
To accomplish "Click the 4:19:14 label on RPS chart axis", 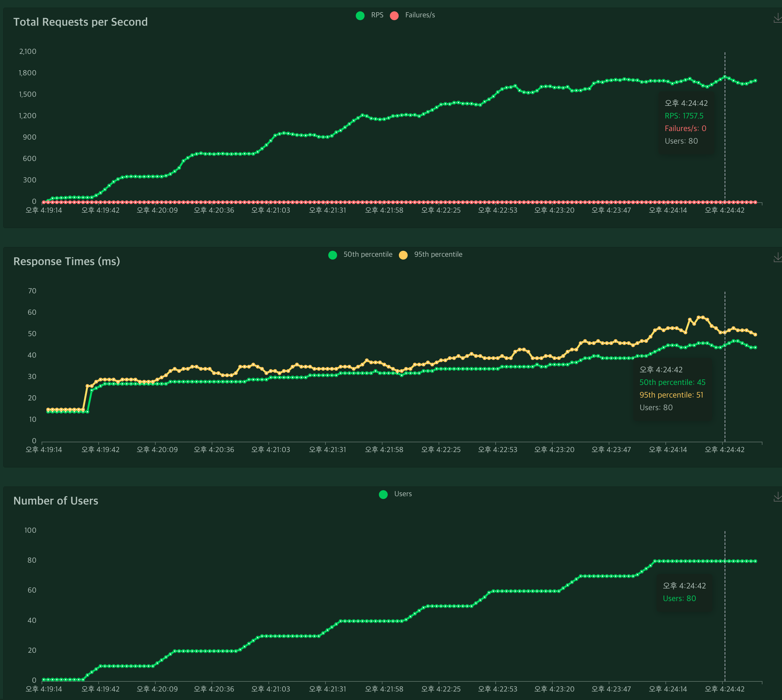I will point(43,210).
